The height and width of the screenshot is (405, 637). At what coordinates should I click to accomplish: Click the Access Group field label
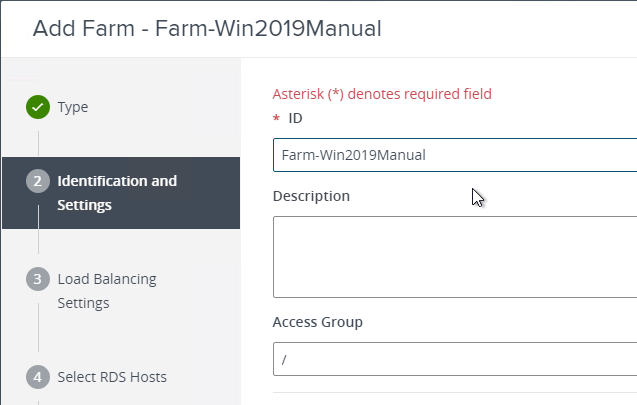pyautogui.click(x=318, y=322)
